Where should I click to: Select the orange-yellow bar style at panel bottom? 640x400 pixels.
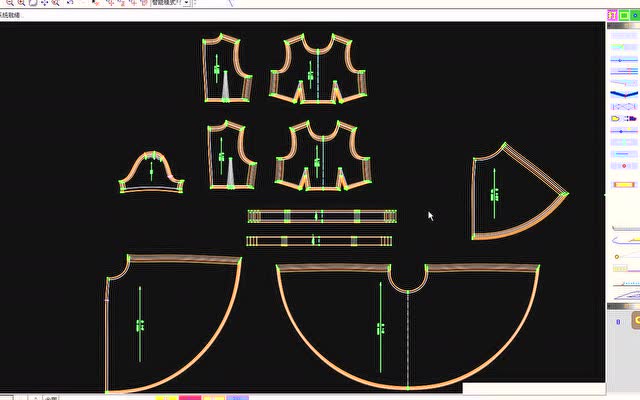point(623,184)
